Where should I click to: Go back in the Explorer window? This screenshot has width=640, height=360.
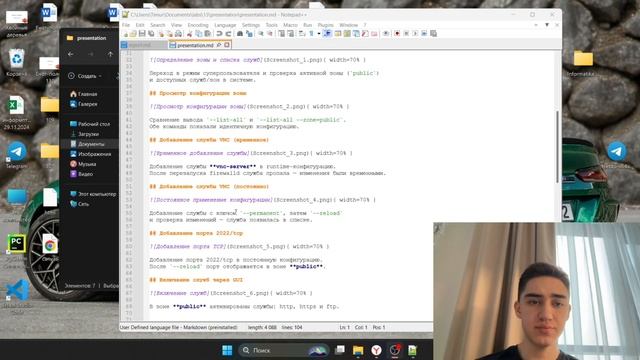point(71,54)
